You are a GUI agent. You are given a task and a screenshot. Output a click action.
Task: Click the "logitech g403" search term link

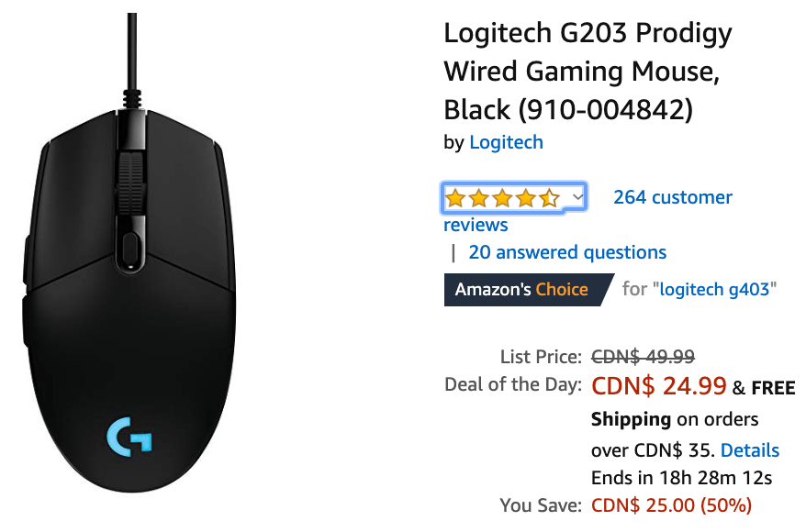pos(714,290)
